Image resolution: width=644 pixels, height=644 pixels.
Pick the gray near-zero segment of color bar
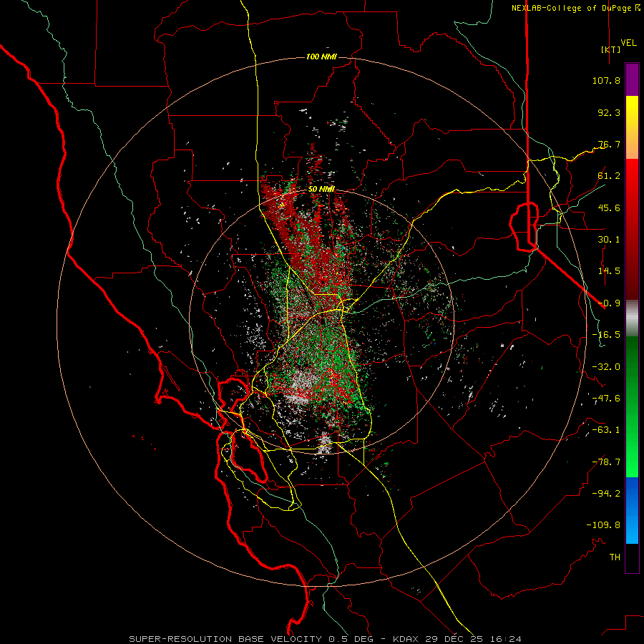[632, 317]
